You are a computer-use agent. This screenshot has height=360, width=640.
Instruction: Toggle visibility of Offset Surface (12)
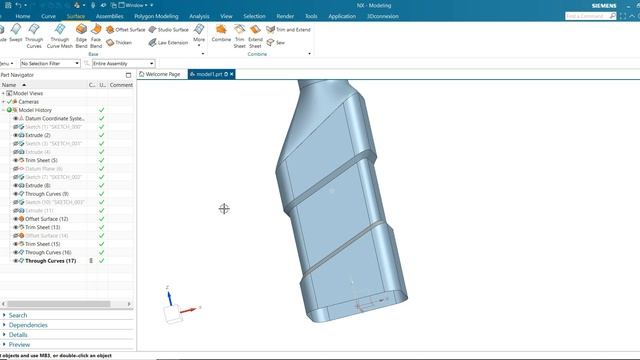pos(16,219)
